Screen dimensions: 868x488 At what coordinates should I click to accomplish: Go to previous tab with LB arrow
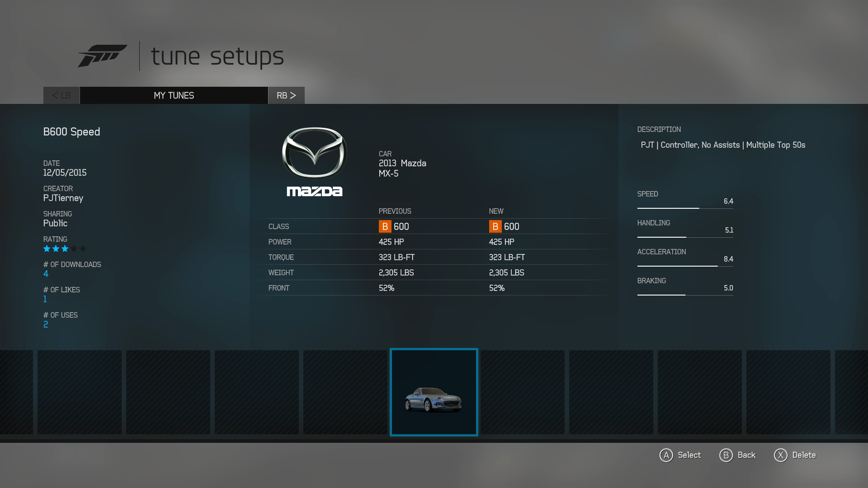point(61,95)
